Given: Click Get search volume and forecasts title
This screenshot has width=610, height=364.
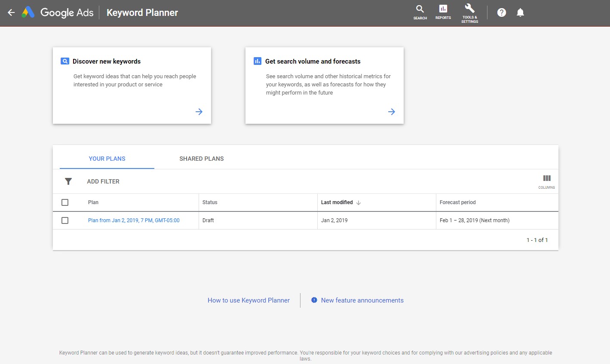Looking at the screenshot, I should (313, 61).
